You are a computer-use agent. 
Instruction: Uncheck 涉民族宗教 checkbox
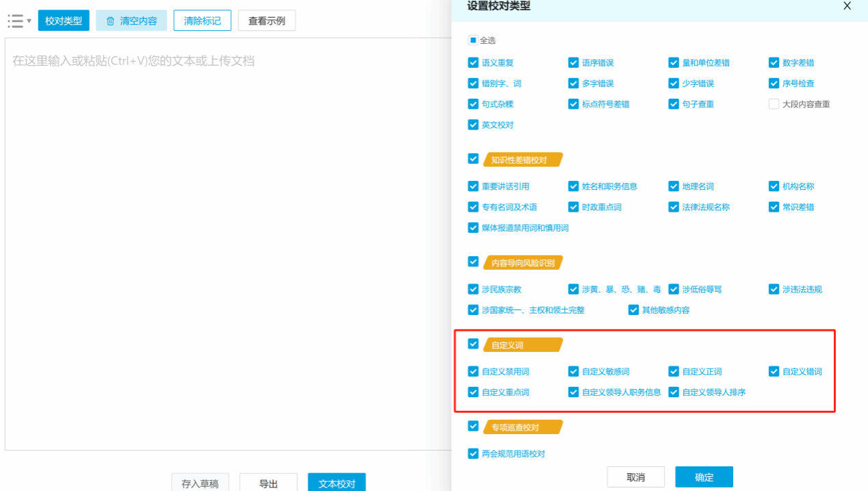(473, 289)
